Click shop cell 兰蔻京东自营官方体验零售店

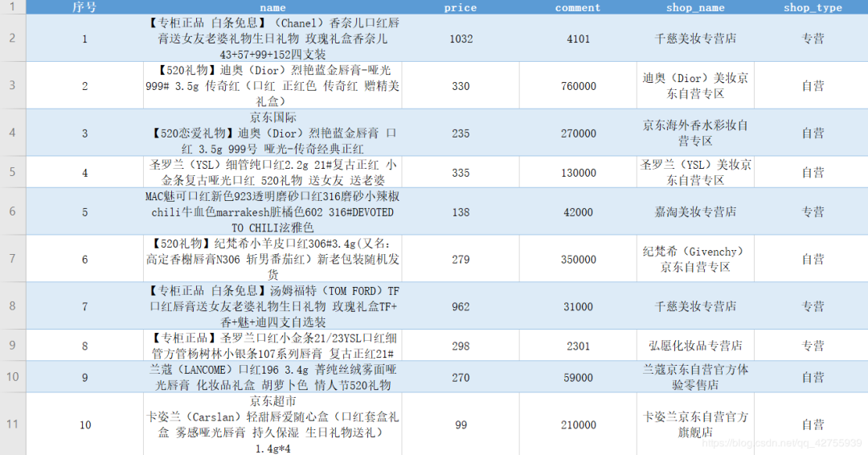click(x=695, y=377)
